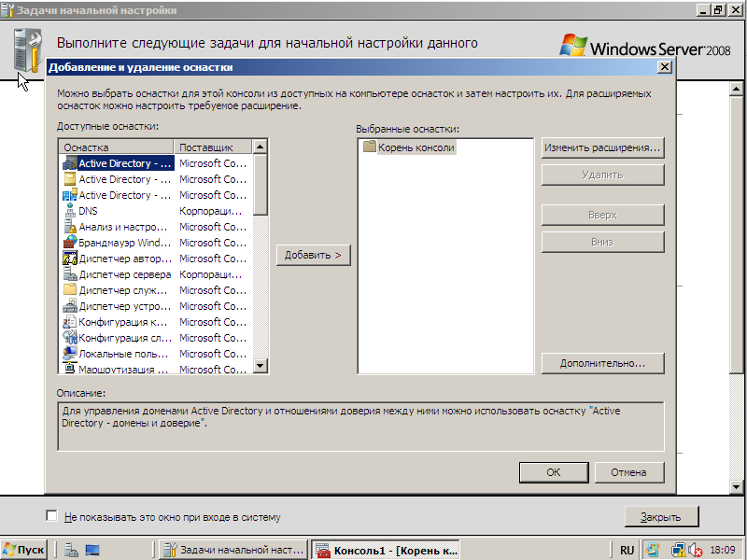
Task: Click the description text box
Action: tap(360, 427)
